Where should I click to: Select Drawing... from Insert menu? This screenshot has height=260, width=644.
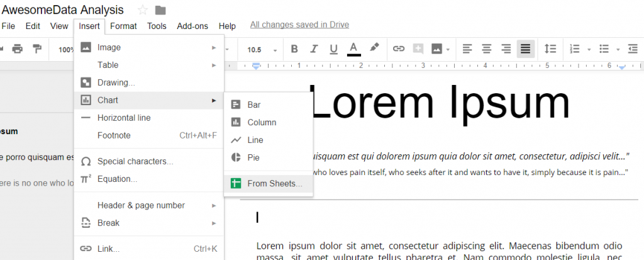pos(149,82)
